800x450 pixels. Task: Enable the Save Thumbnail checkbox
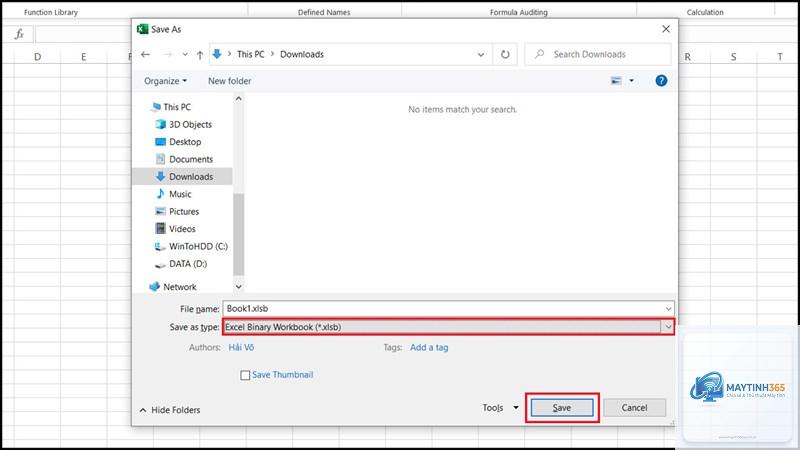pyautogui.click(x=245, y=375)
